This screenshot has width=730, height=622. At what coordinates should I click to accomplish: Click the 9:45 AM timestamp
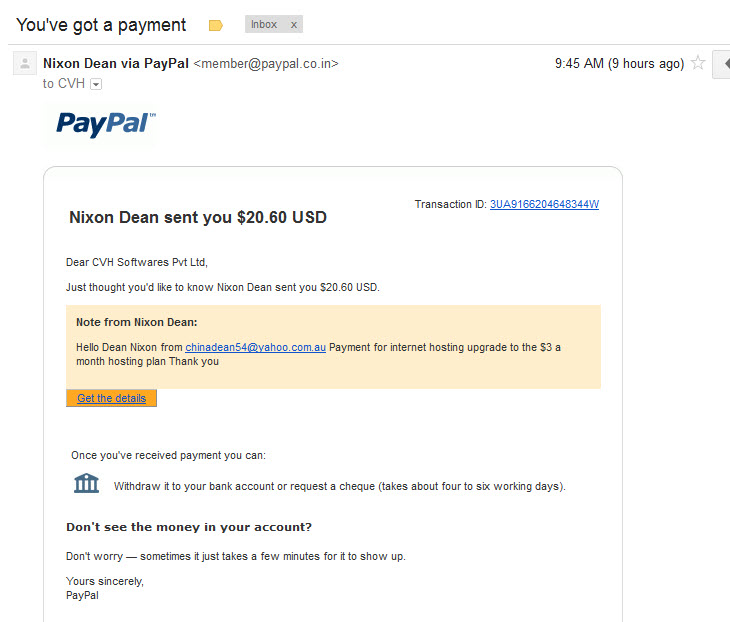[x=619, y=63]
